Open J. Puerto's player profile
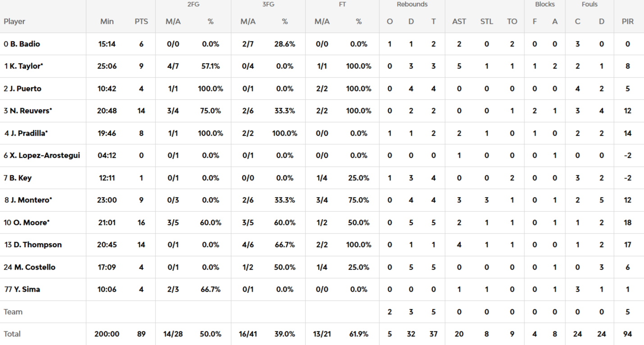Viewport: 644px width, 345px height. (x=25, y=89)
